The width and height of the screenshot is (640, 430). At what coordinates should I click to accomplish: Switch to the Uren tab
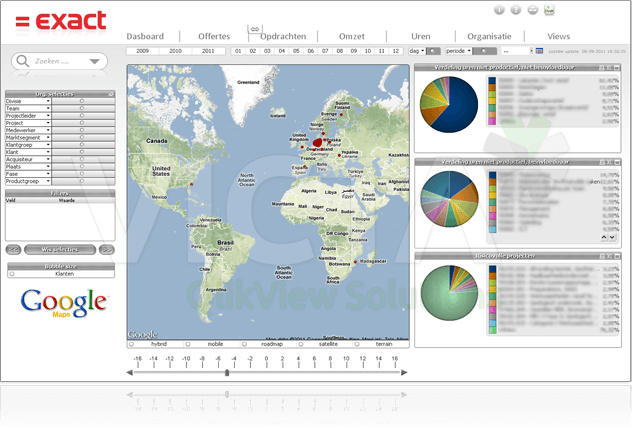click(x=420, y=36)
